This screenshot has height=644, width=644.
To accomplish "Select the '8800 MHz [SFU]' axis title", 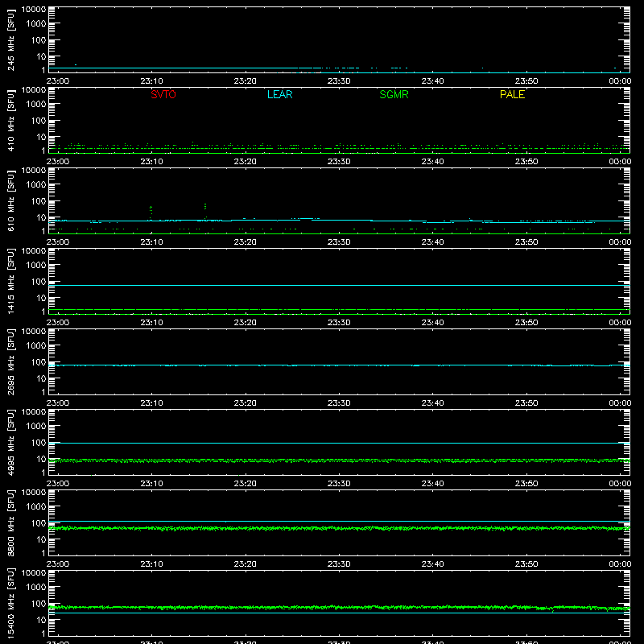I will (10, 522).
